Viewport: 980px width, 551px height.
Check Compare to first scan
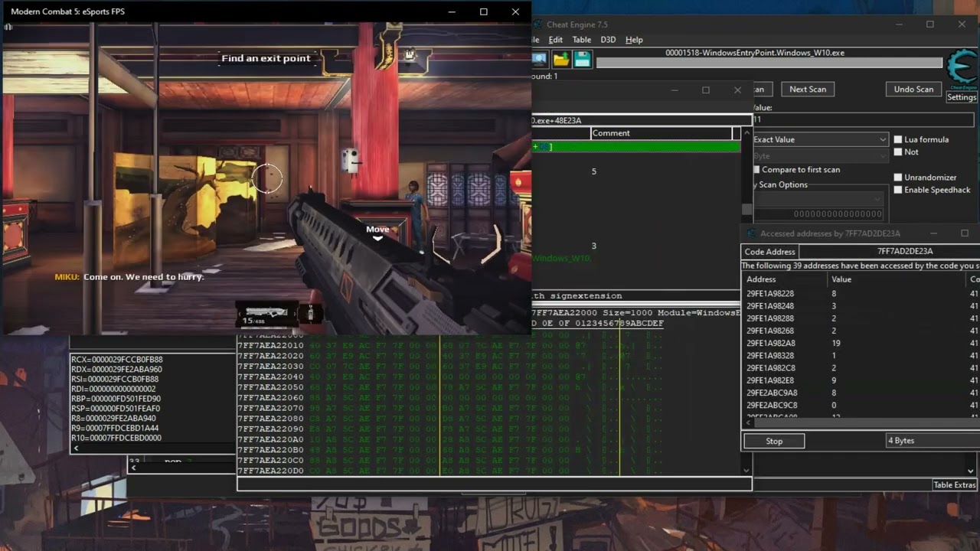pyautogui.click(x=756, y=170)
